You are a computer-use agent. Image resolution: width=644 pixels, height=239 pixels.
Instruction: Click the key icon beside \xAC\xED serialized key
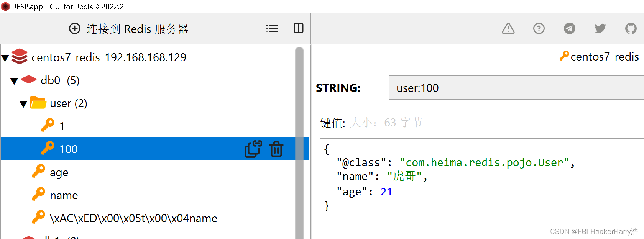38,217
